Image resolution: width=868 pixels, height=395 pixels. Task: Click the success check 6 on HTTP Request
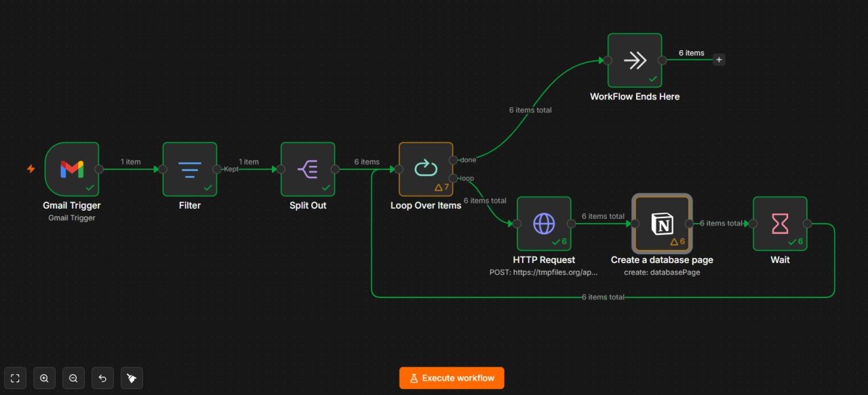559,241
